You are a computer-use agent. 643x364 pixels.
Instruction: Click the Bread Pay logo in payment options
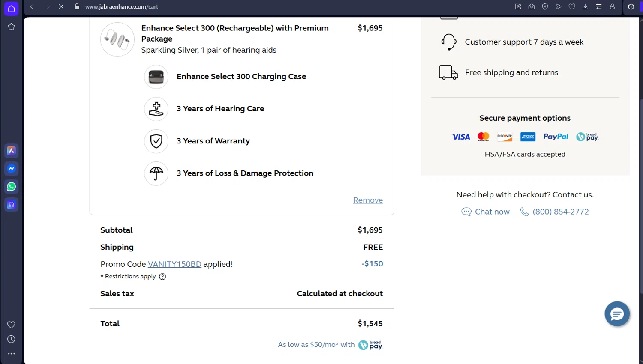click(x=587, y=137)
